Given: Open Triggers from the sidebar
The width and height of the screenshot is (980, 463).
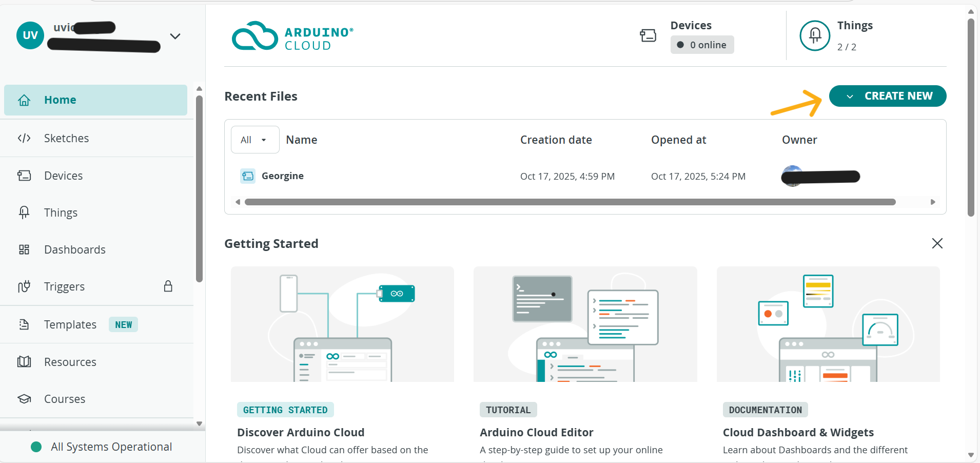Looking at the screenshot, I should 64,286.
